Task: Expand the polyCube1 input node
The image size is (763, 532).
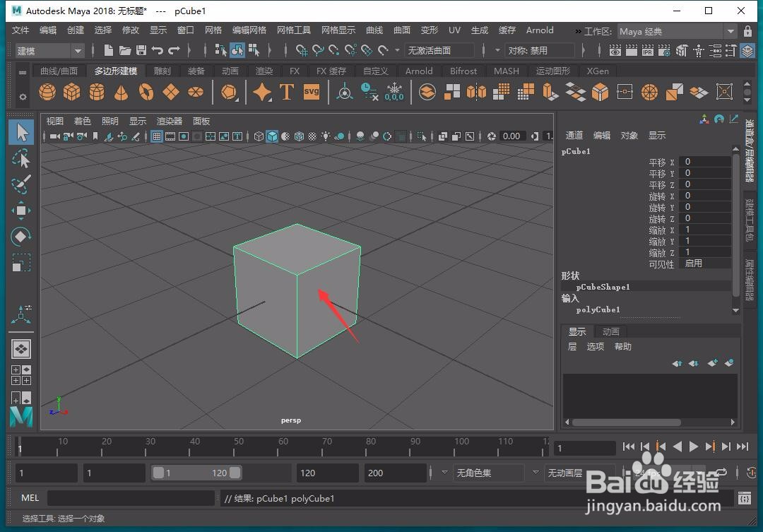Action: pos(598,309)
